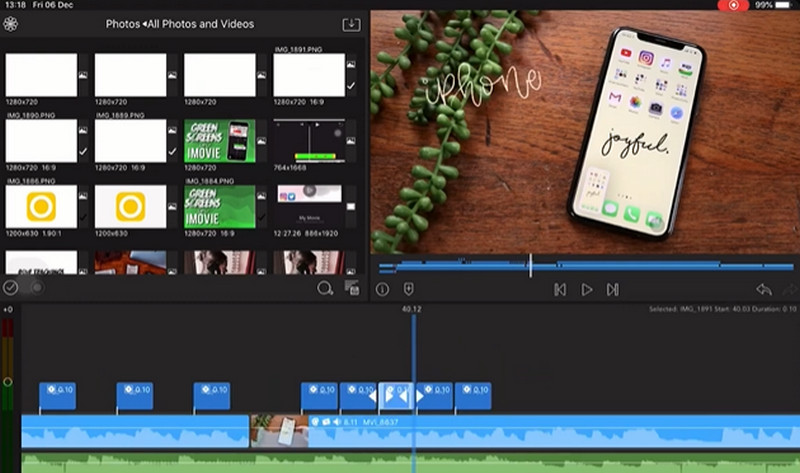Viewport: 800px width, 473px height.
Task: Tap the import media download icon
Action: [351, 24]
